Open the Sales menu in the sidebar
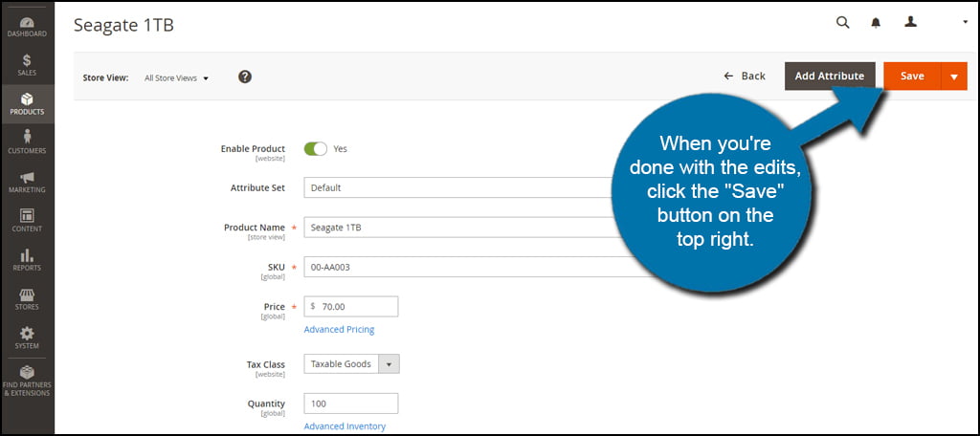 [27, 65]
